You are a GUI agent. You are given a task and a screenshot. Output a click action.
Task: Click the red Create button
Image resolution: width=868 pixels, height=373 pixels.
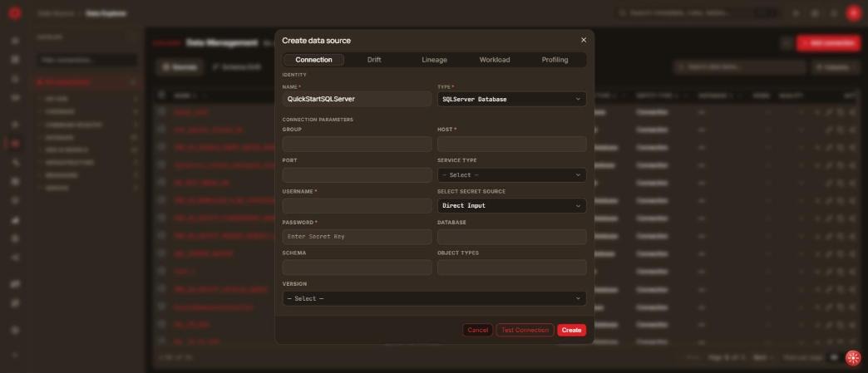(x=571, y=330)
